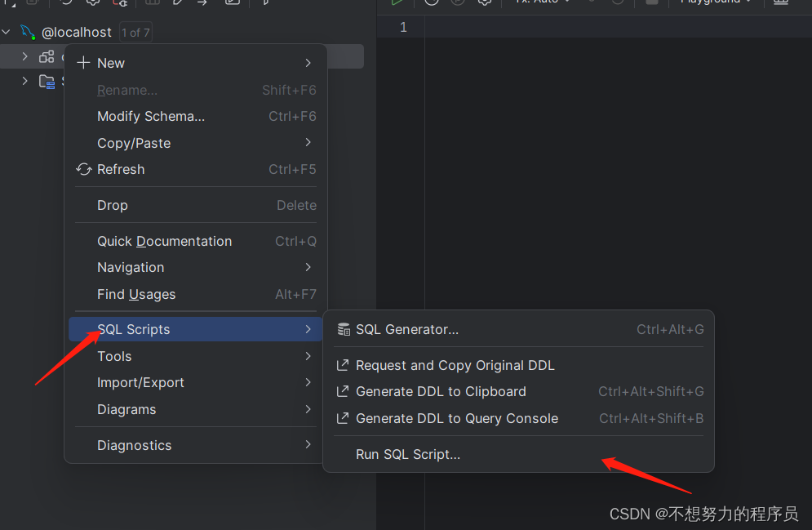Expand the server objects folder node
The width and height of the screenshot is (812, 530).
point(24,82)
